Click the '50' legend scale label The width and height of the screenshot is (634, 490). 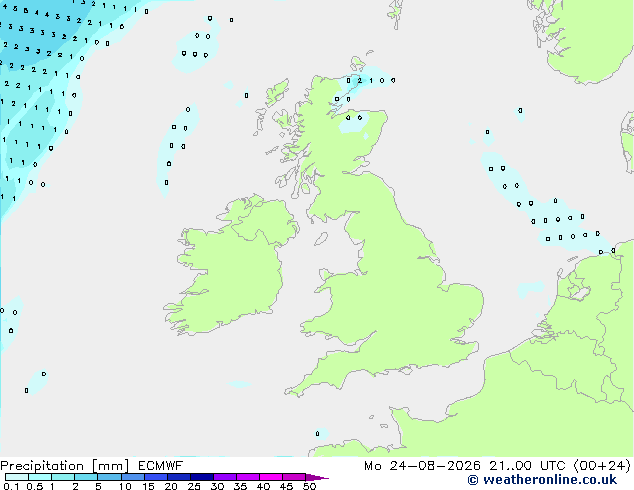tap(309, 486)
